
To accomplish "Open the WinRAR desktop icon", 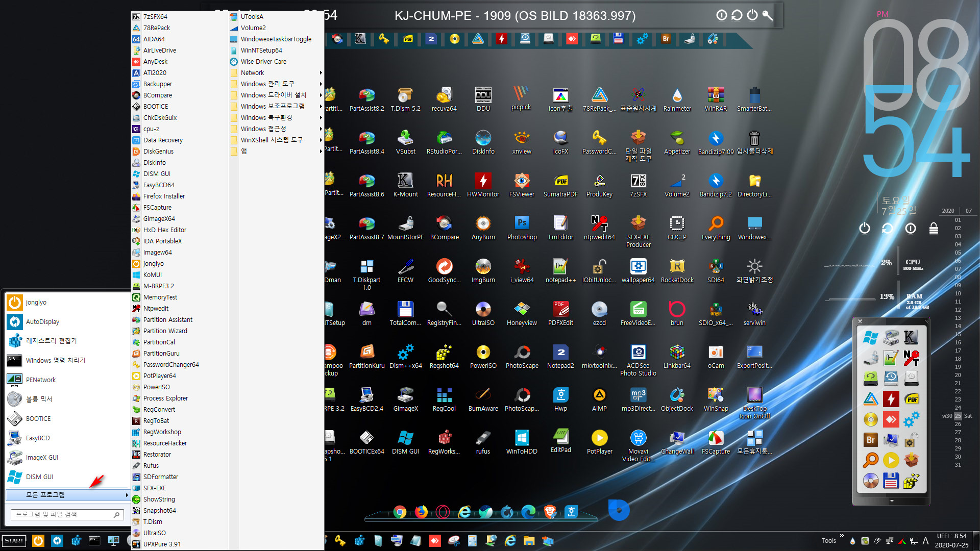I will pyautogui.click(x=716, y=99).
